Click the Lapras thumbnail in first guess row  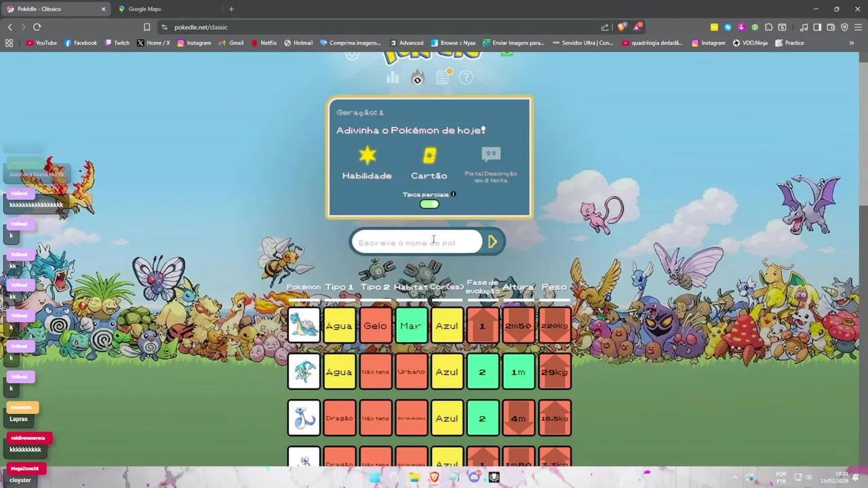tap(304, 325)
